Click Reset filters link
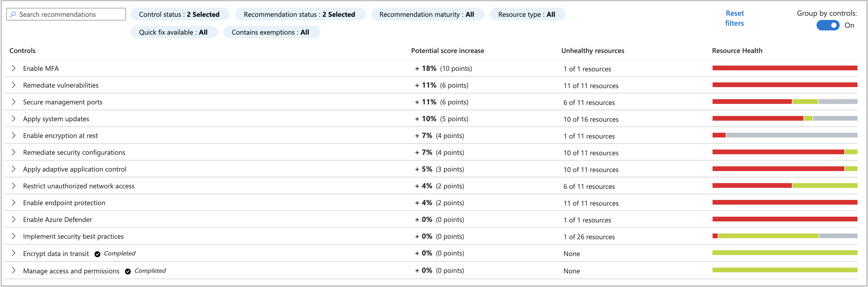The image size is (868, 287). pyautogui.click(x=734, y=18)
